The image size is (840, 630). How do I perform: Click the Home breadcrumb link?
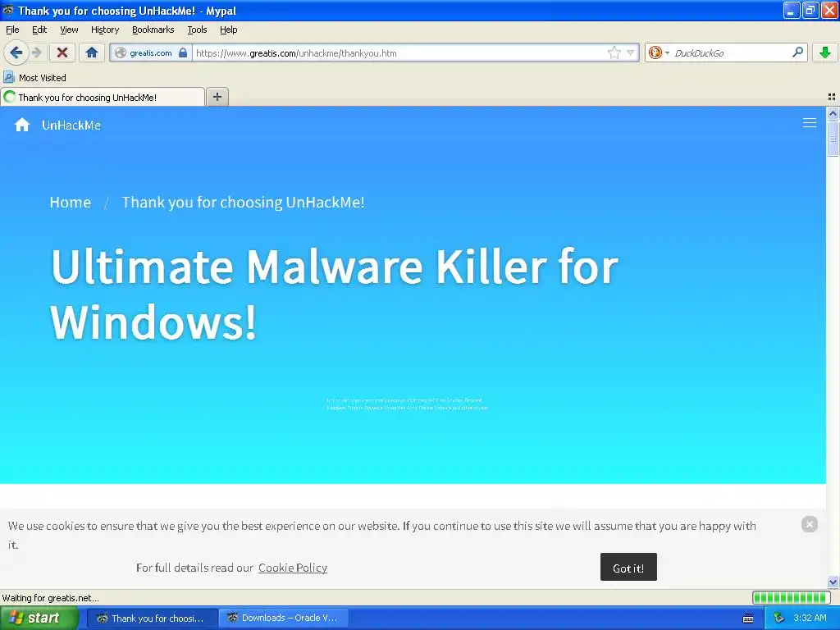click(71, 203)
